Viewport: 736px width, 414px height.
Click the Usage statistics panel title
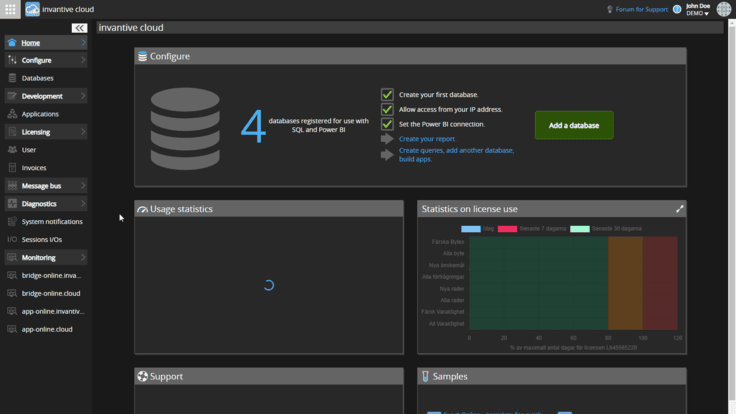coord(181,209)
